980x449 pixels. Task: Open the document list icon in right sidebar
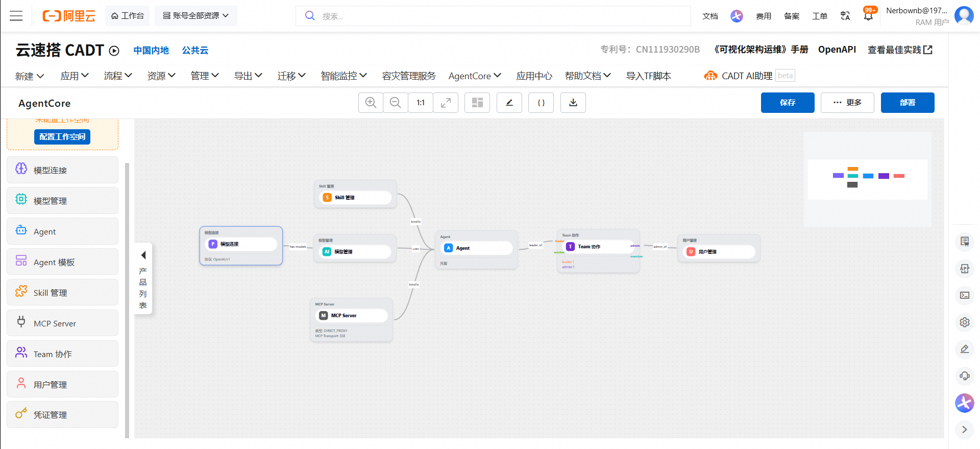pos(965,242)
